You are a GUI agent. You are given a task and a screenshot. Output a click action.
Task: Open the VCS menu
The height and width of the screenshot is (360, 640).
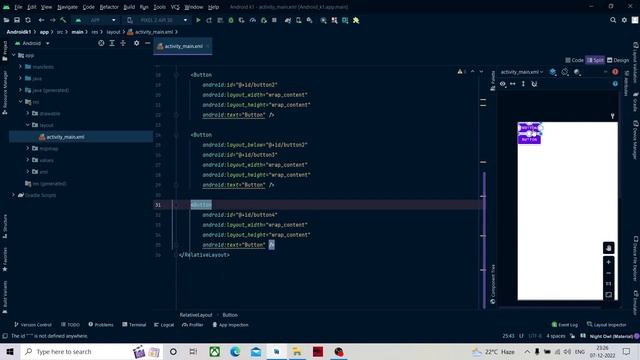pyautogui.click(x=175, y=7)
